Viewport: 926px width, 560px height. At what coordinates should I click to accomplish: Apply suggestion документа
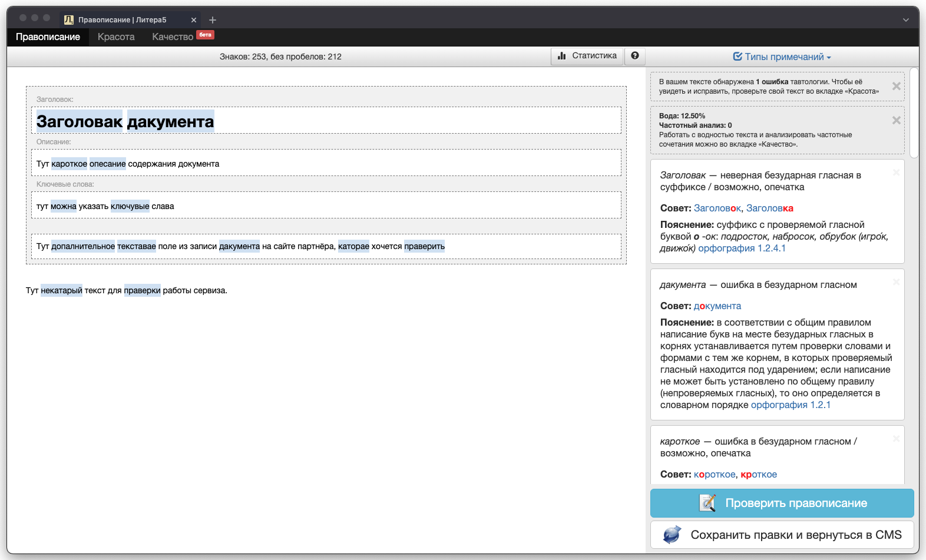click(717, 306)
